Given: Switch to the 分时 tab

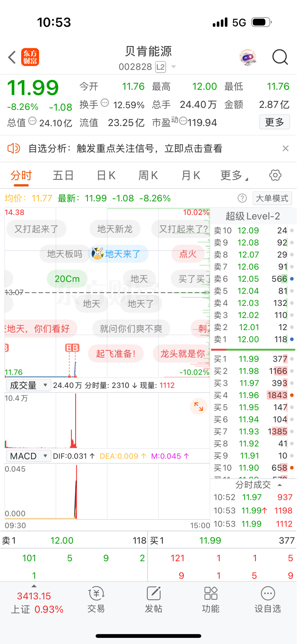Looking at the screenshot, I should (x=21, y=176).
